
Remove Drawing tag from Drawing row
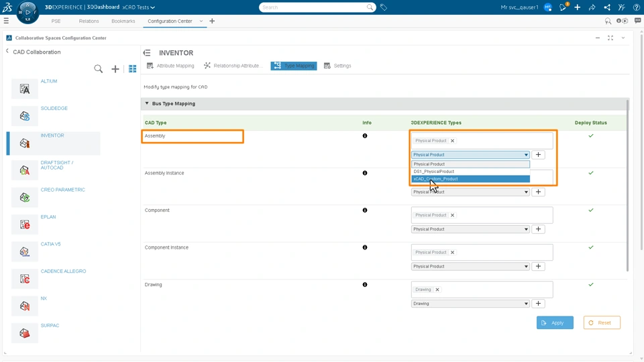point(437,290)
